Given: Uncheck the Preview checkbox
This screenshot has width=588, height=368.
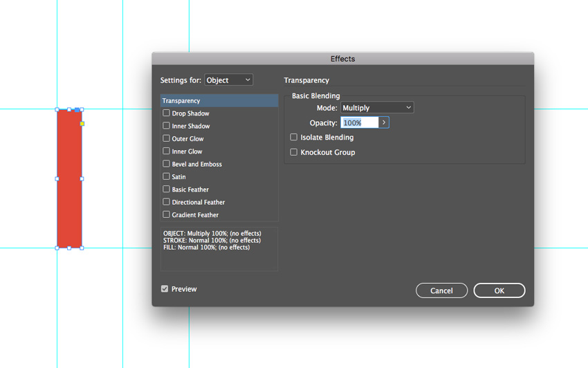Looking at the screenshot, I should [165, 289].
